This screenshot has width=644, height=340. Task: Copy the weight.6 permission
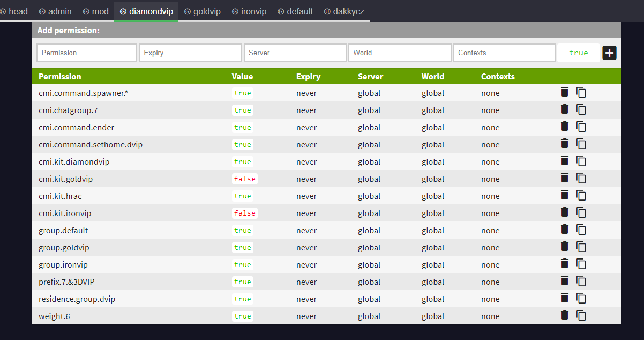pos(581,315)
